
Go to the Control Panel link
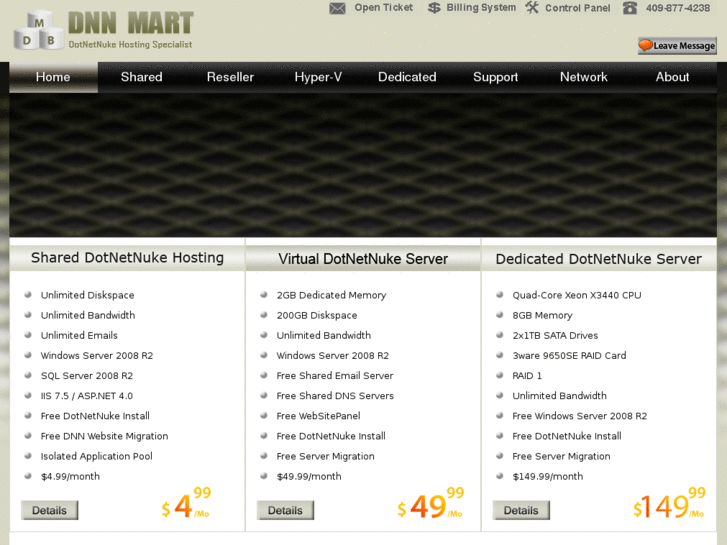click(577, 8)
